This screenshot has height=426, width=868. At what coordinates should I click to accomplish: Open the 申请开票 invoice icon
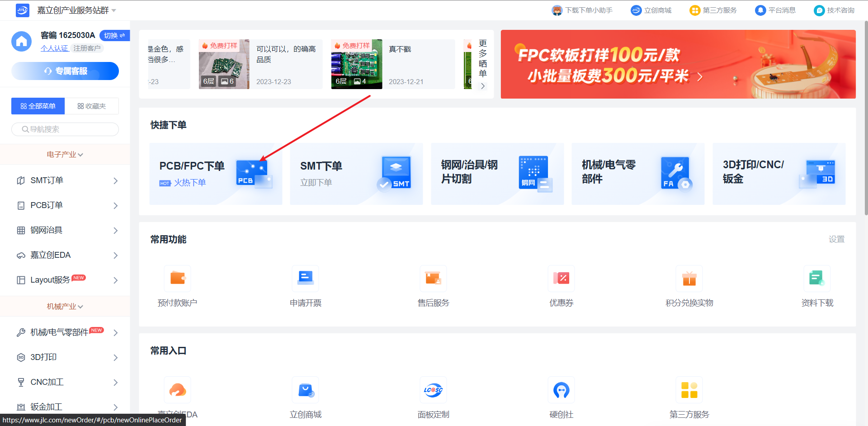pos(306,278)
